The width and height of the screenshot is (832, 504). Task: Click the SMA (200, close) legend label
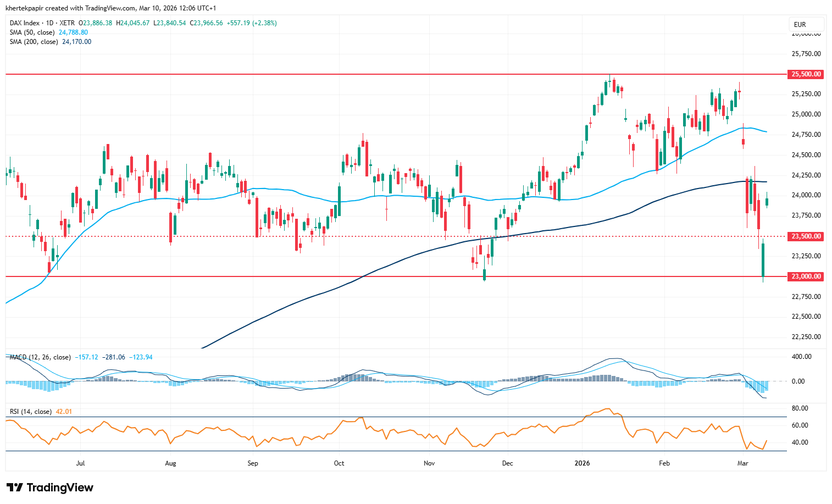pos(34,42)
